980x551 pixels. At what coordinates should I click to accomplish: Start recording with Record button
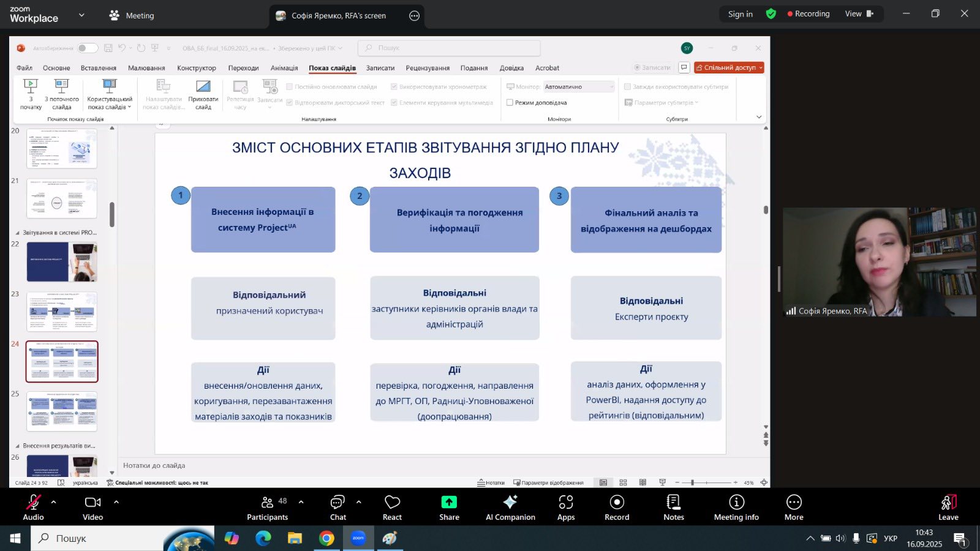pos(617,508)
